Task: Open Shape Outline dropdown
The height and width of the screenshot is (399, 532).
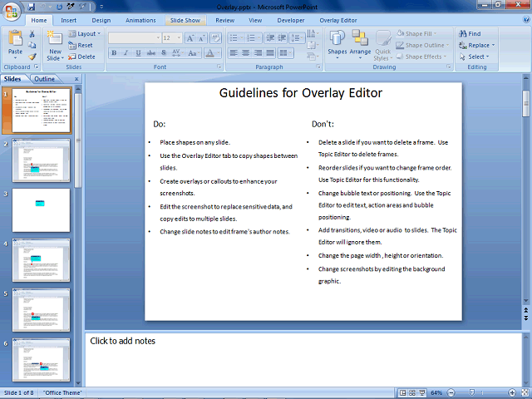Action: point(422,45)
